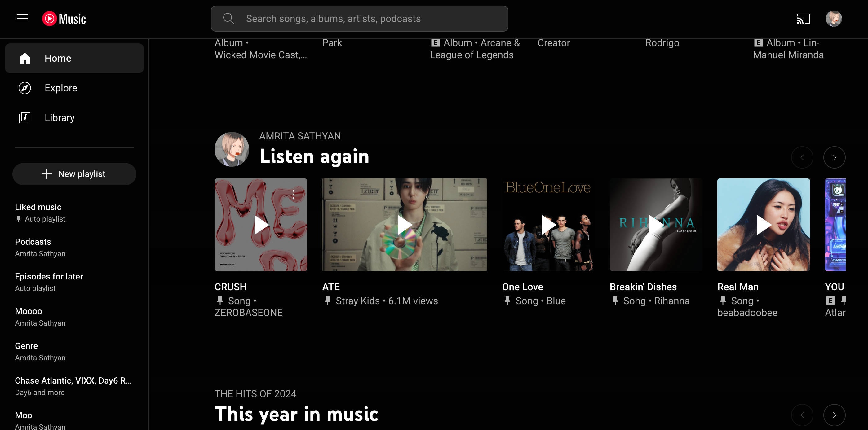This screenshot has height=430, width=868.
Task: Click This year in music heading
Action: [x=296, y=414]
